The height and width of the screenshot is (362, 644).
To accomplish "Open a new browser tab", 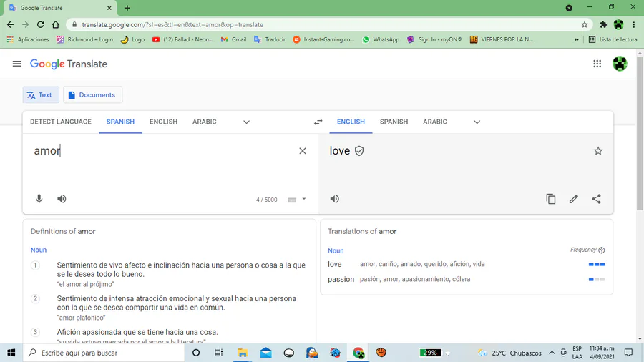I will pos(127,8).
